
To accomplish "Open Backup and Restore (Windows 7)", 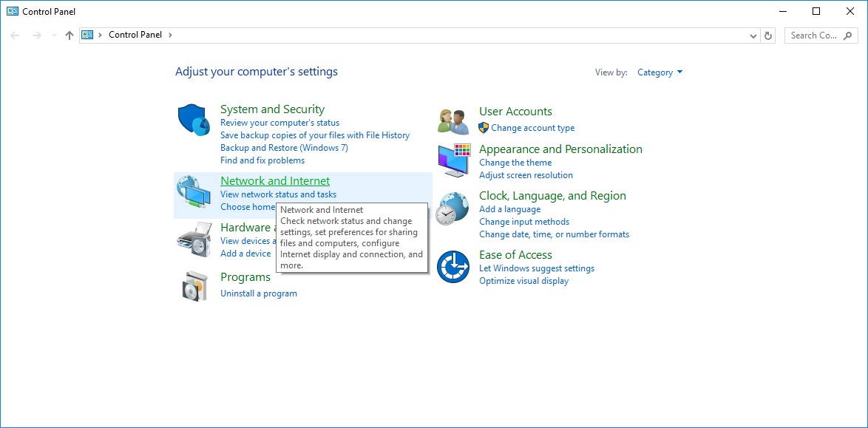I will [284, 148].
